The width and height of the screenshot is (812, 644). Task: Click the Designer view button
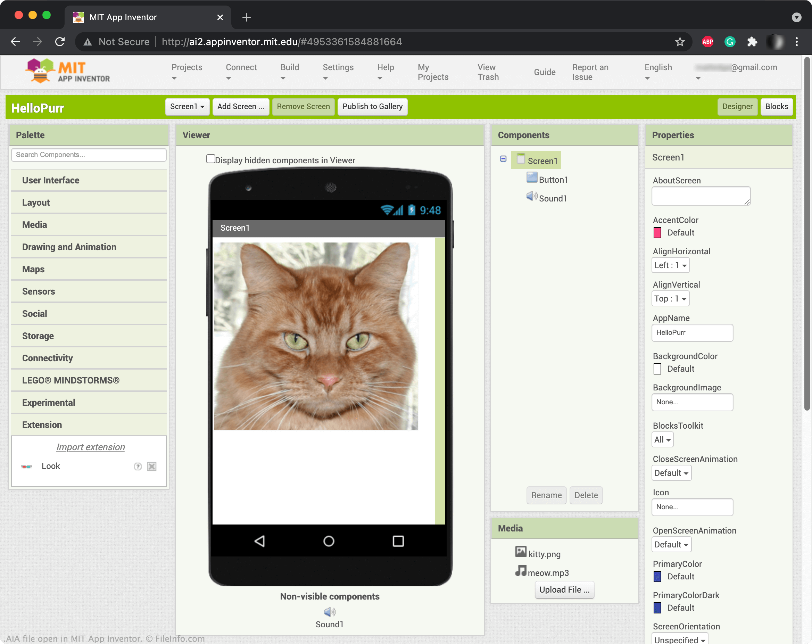pyautogui.click(x=737, y=106)
